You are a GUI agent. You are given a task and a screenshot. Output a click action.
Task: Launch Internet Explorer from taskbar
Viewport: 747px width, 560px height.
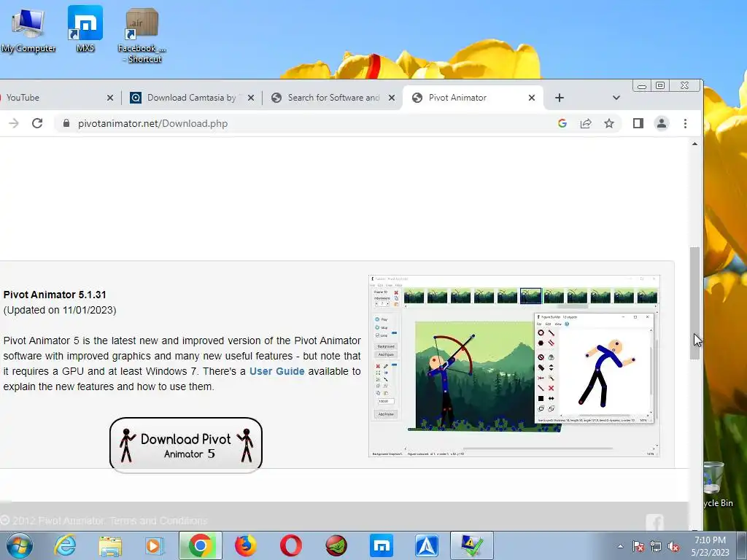(x=65, y=545)
